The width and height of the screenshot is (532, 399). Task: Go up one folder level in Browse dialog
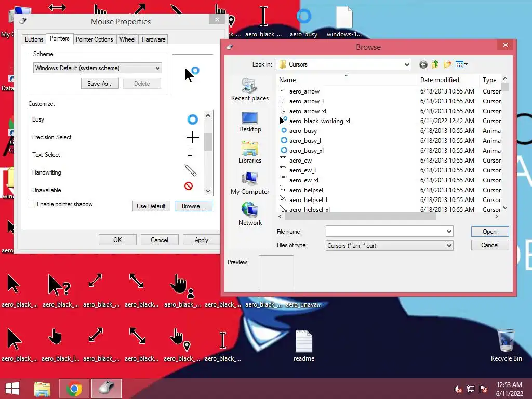point(435,64)
